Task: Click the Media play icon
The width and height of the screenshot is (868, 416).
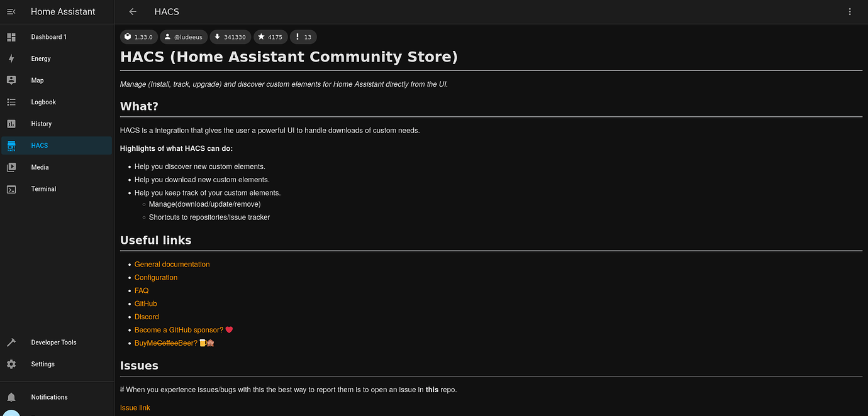Action: coord(11,167)
